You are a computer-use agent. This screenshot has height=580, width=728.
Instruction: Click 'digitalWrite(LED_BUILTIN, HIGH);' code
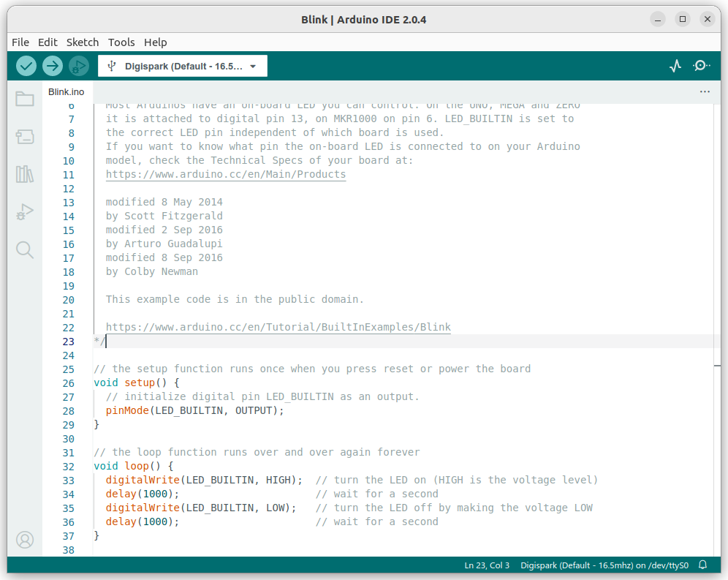[204, 480]
